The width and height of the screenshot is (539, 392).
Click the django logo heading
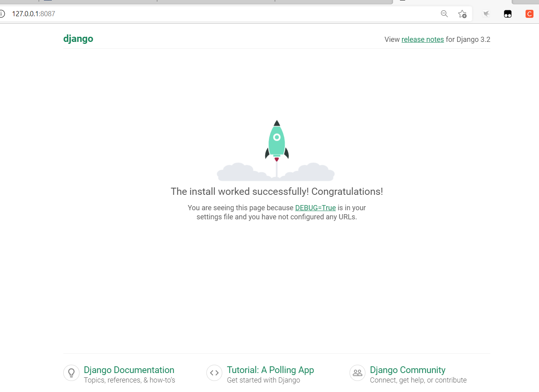(78, 39)
